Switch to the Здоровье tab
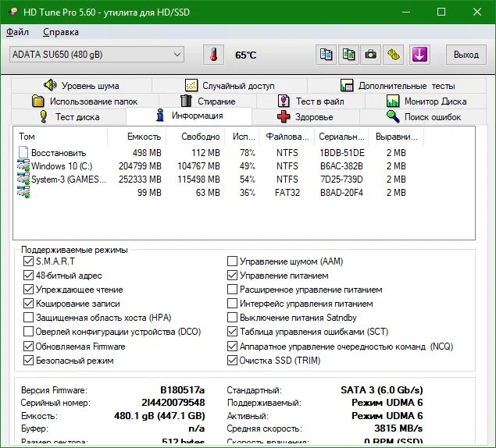 pyautogui.click(x=305, y=116)
